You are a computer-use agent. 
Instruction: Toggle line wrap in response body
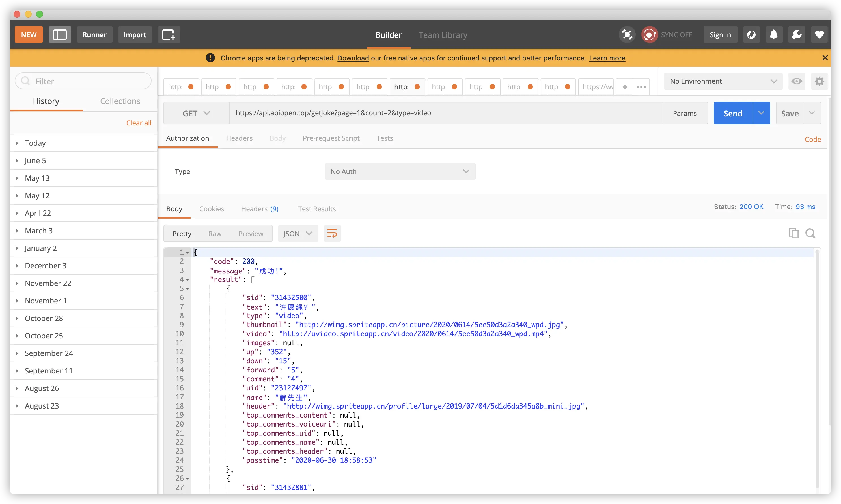[332, 233]
